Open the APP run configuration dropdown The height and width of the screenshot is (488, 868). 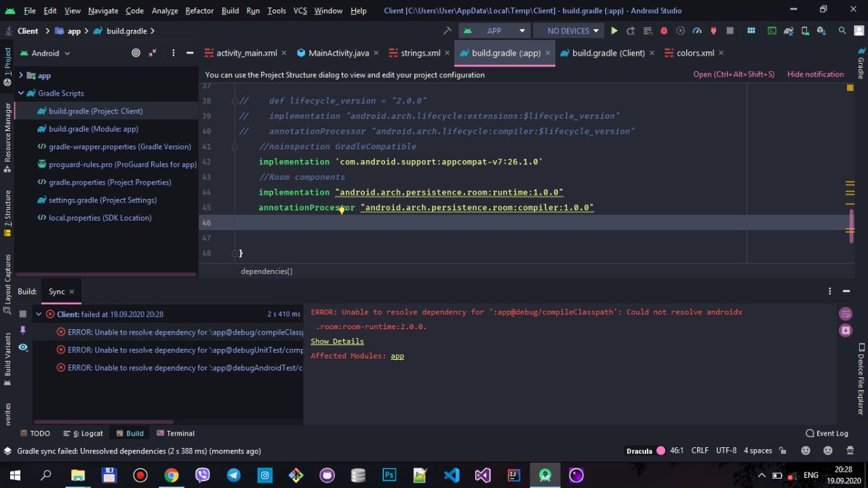(x=494, y=31)
